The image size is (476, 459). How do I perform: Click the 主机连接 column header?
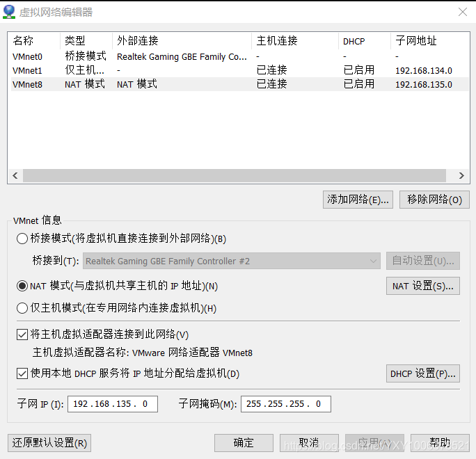(295, 40)
